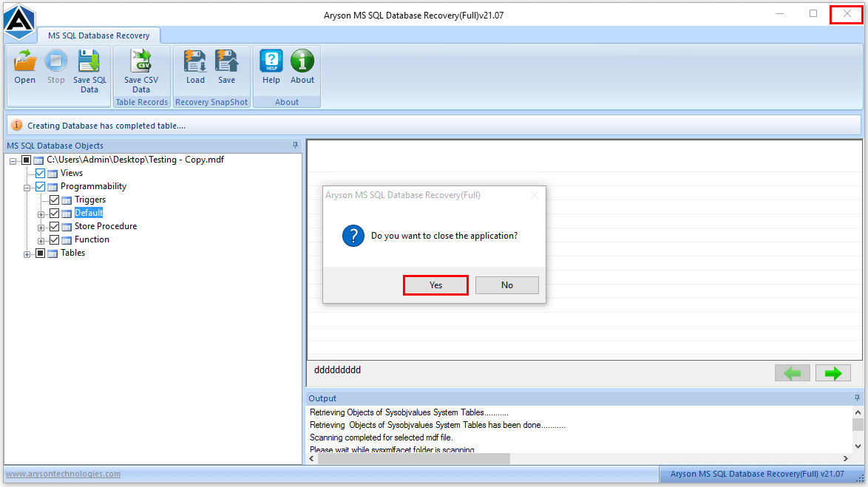Click Output scrollbar down arrow

[x=858, y=446]
